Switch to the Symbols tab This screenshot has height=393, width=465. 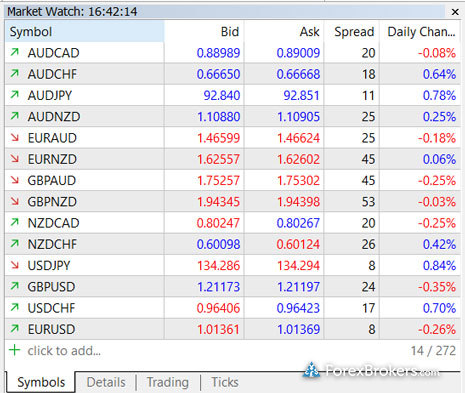(x=41, y=382)
